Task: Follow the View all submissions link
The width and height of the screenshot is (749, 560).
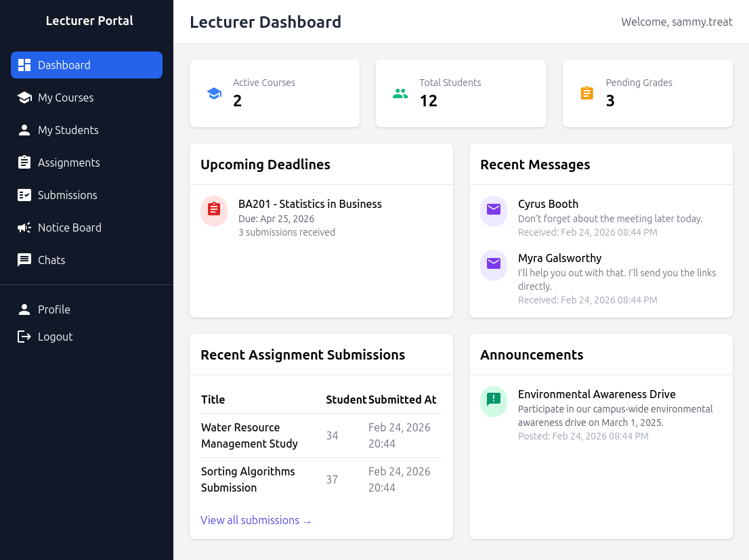Action: [x=256, y=520]
